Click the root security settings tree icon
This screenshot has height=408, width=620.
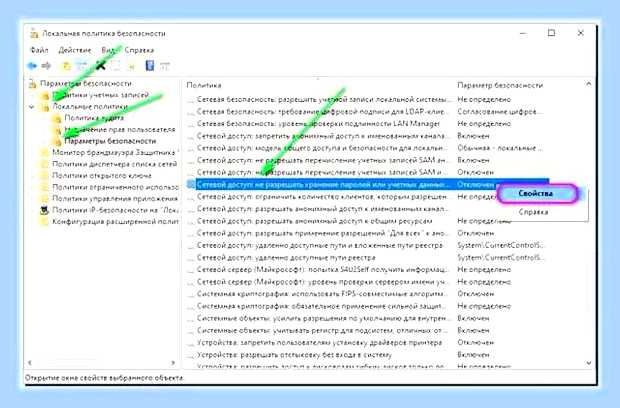pyautogui.click(x=33, y=83)
